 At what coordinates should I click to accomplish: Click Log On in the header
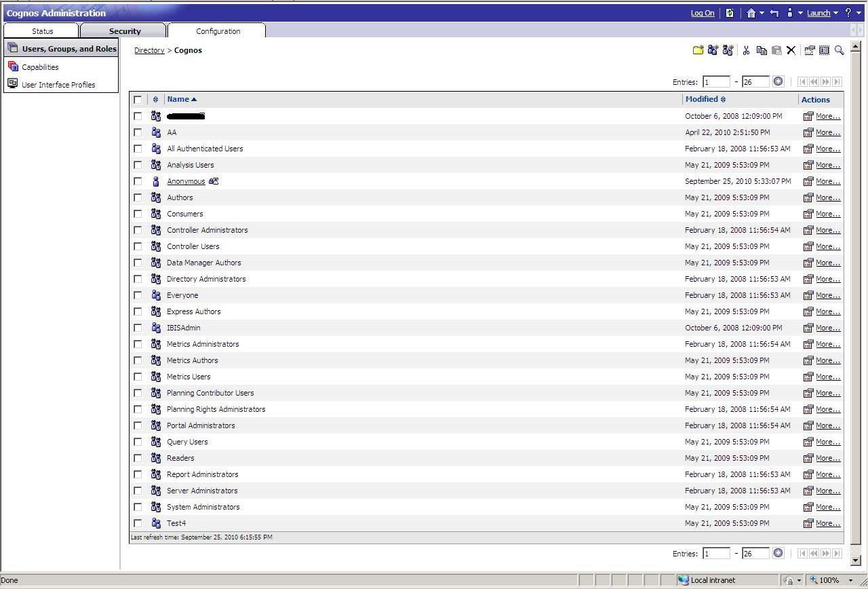[702, 13]
